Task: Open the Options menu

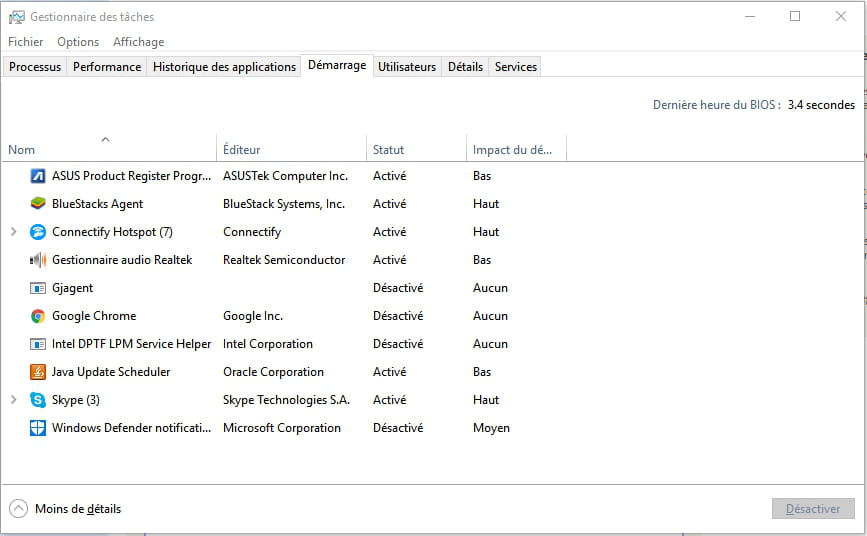Action: pyautogui.click(x=78, y=42)
